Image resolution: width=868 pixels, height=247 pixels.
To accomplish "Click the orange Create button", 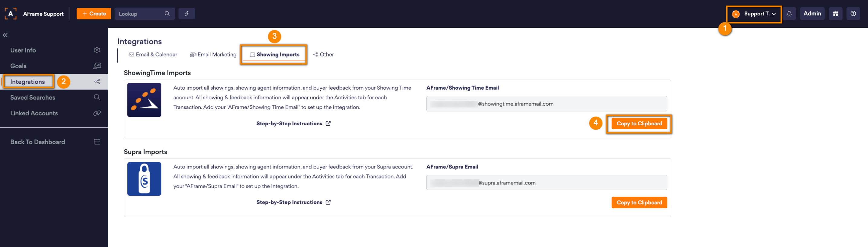I will [x=94, y=14].
